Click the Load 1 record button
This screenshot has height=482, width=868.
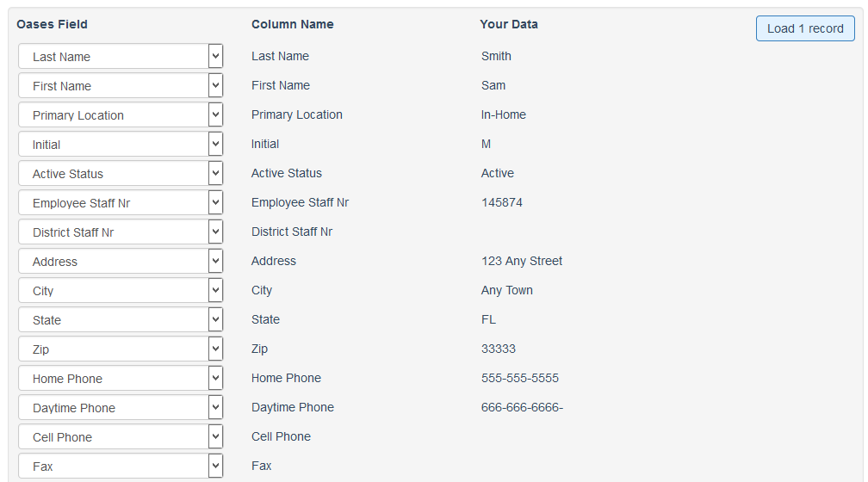point(805,28)
